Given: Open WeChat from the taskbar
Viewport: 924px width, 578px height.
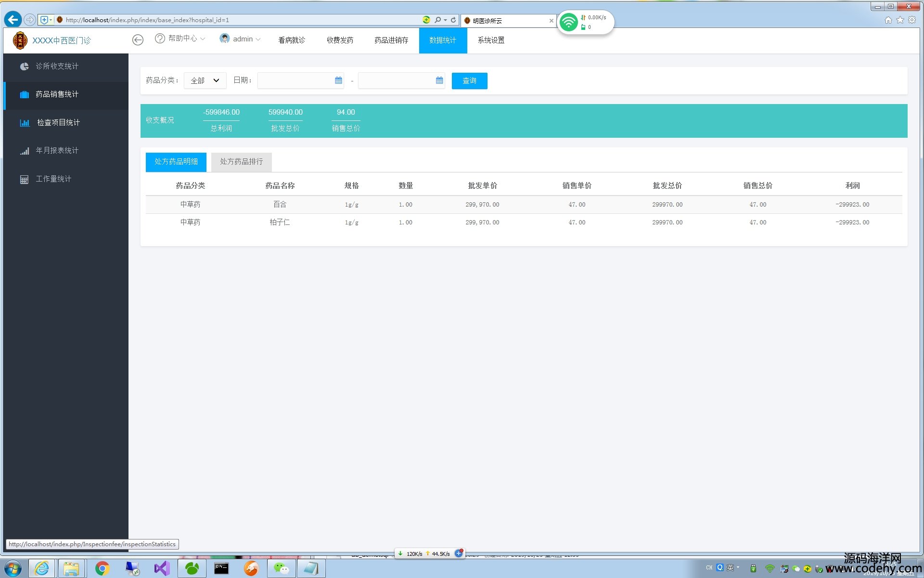Looking at the screenshot, I should click(x=281, y=568).
